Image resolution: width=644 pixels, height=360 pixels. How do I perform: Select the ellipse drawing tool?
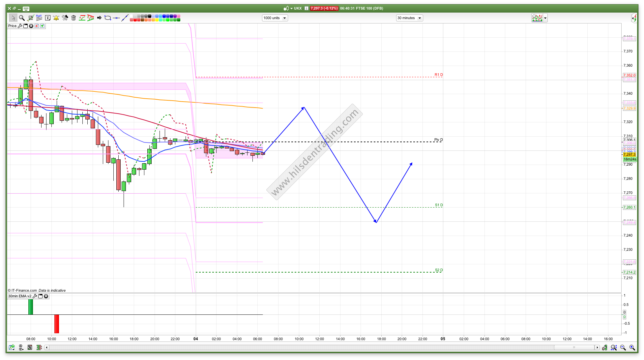pyautogui.click(x=108, y=18)
